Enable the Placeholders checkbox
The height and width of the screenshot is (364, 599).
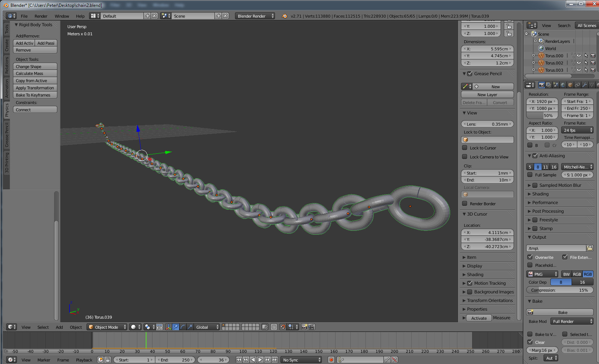tap(530, 265)
